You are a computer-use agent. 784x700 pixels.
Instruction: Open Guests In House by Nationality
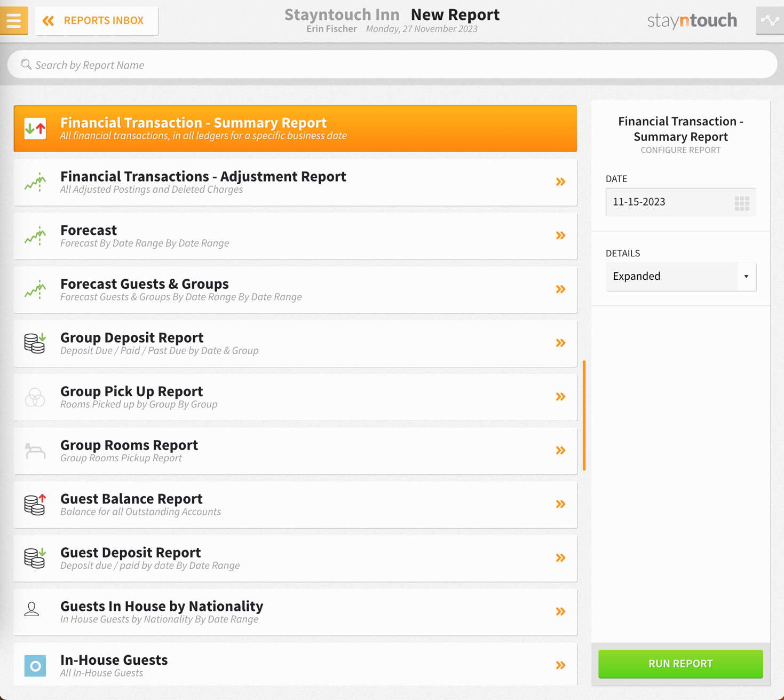click(295, 612)
